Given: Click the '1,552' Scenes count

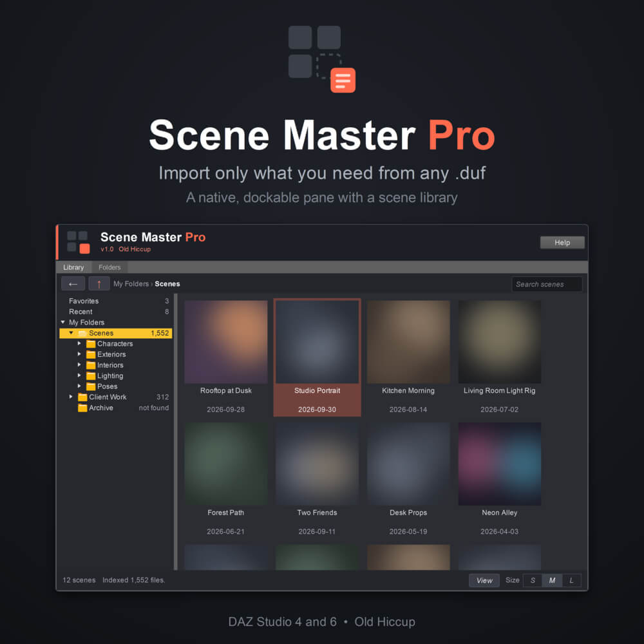Looking at the screenshot, I should click(x=160, y=333).
